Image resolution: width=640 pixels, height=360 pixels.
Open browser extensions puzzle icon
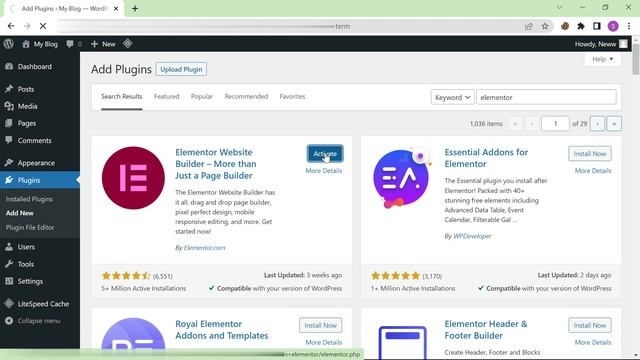coord(581,26)
